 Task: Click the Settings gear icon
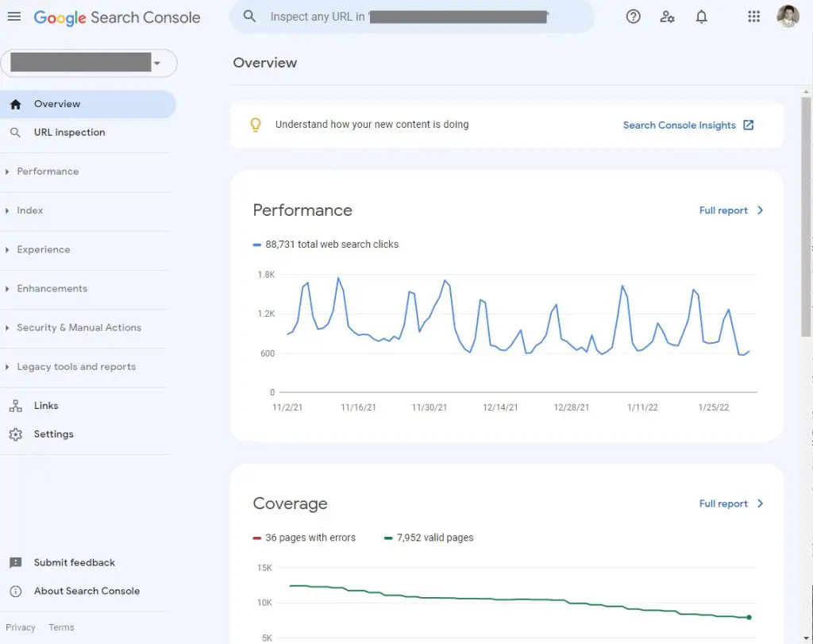[x=16, y=434]
